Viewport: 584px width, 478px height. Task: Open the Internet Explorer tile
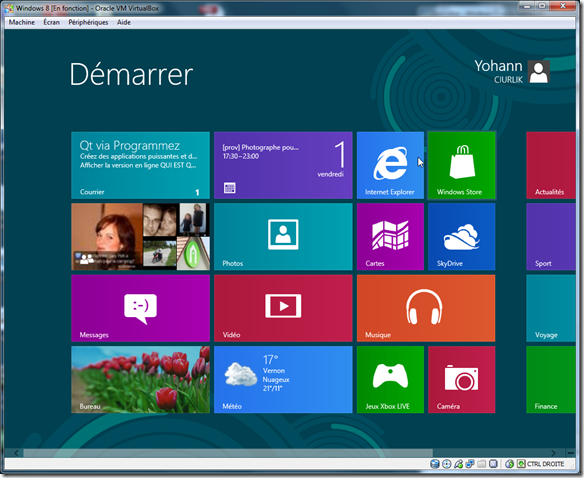pos(390,165)
